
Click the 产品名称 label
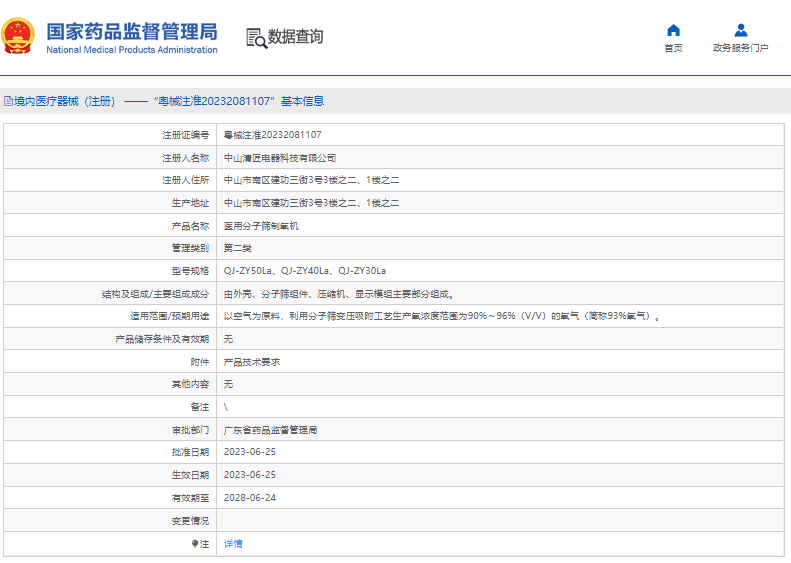[190, 226]
